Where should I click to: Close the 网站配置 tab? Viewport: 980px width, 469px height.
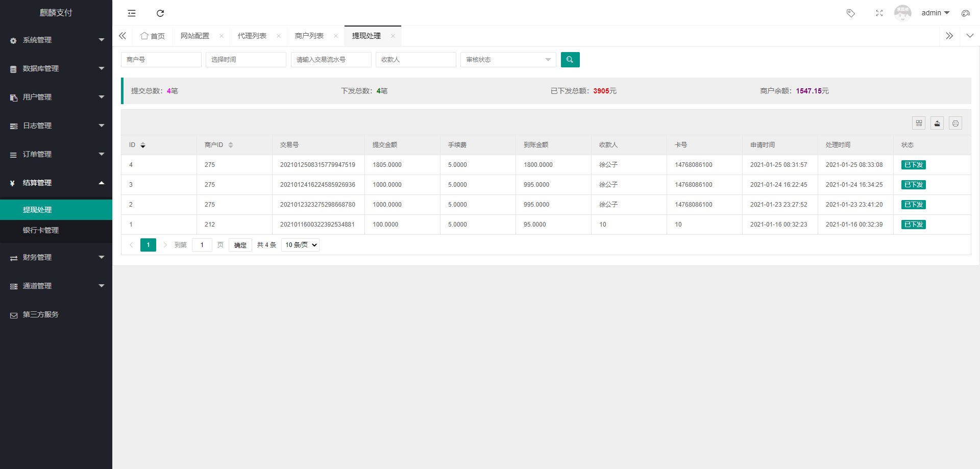click(x=222, y=36)
